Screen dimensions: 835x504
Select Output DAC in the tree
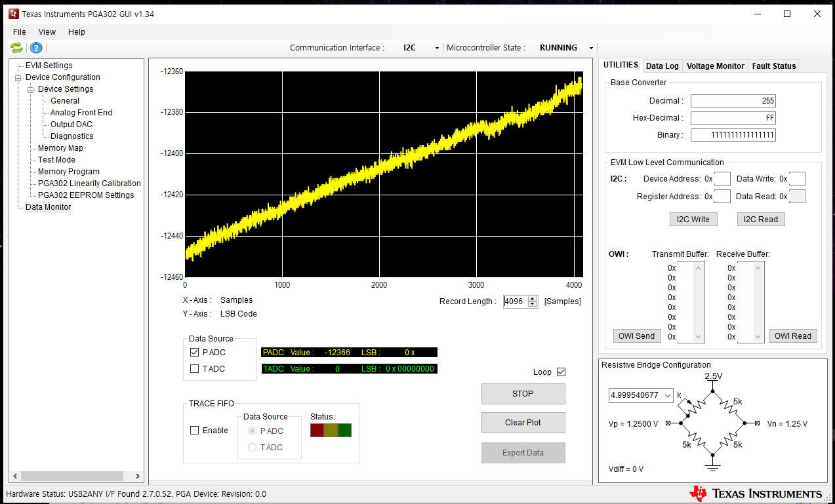(71, 125)
